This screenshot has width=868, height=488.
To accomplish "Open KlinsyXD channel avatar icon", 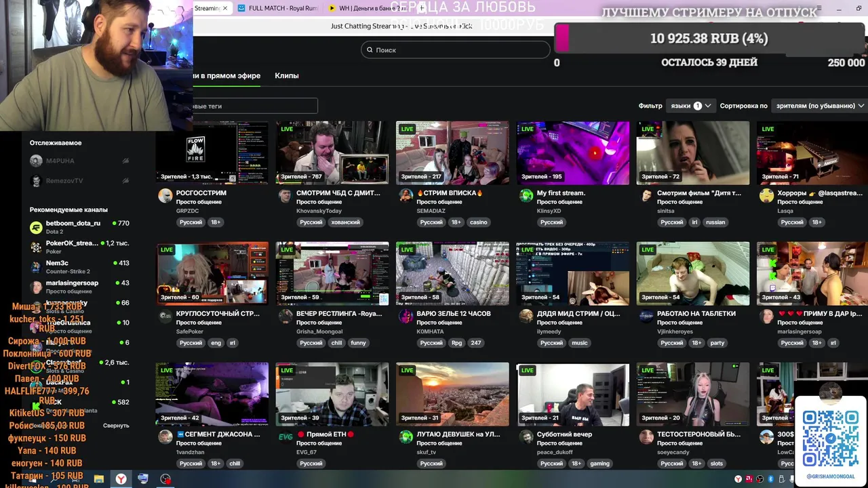I will coord(526,196).
